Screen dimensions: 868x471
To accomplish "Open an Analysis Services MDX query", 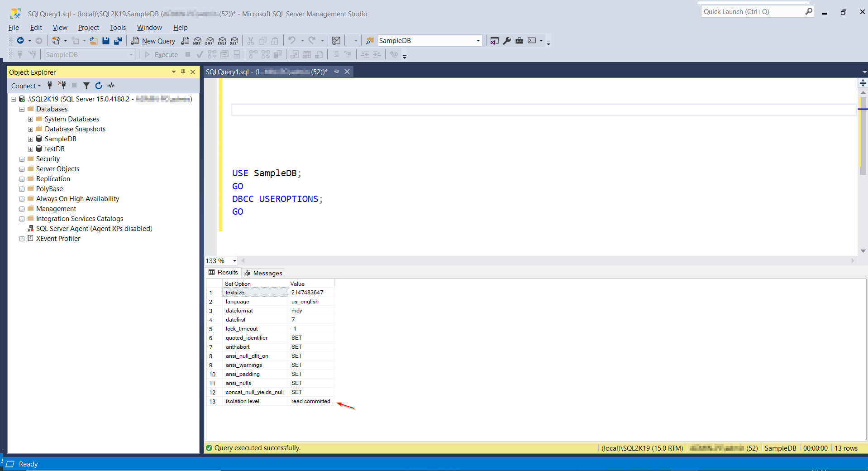I will coord(196,41).
